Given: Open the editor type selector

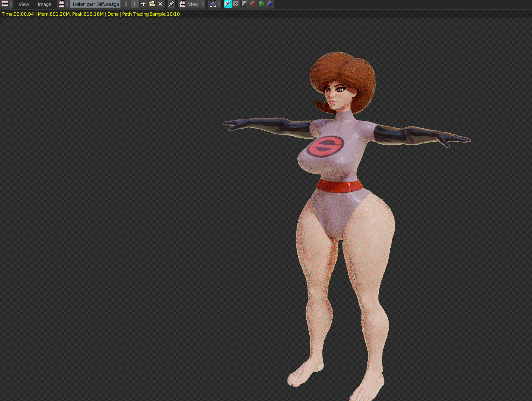Looking at the screenshot, I should 7,4.
